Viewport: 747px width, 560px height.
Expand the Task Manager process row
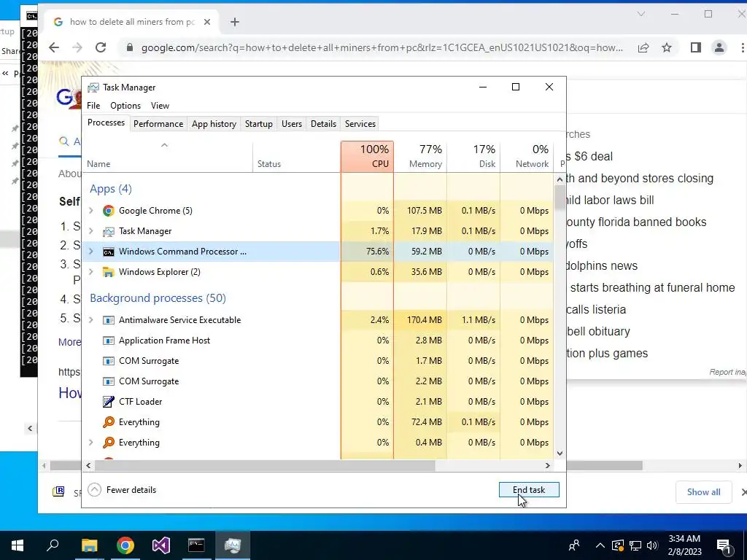coord(91,231)
